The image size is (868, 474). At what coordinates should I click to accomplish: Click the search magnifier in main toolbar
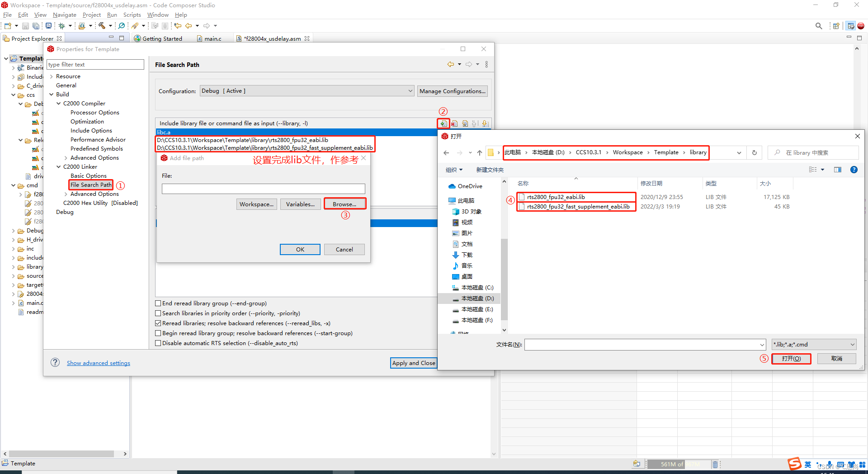point(819,26)
